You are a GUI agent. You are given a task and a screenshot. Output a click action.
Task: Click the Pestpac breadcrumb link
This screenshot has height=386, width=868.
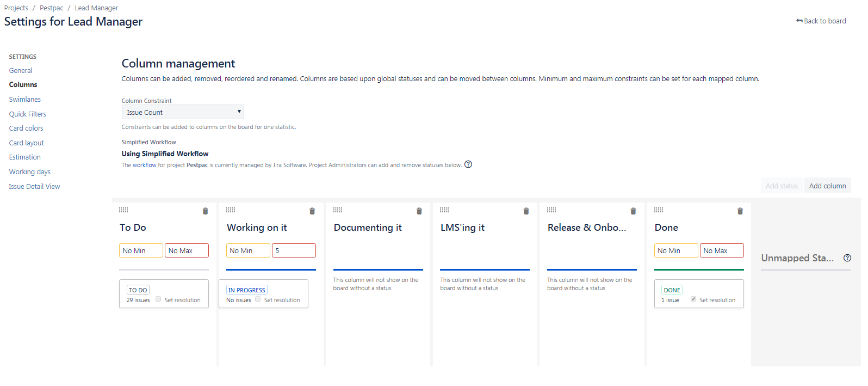pos(52,8)
